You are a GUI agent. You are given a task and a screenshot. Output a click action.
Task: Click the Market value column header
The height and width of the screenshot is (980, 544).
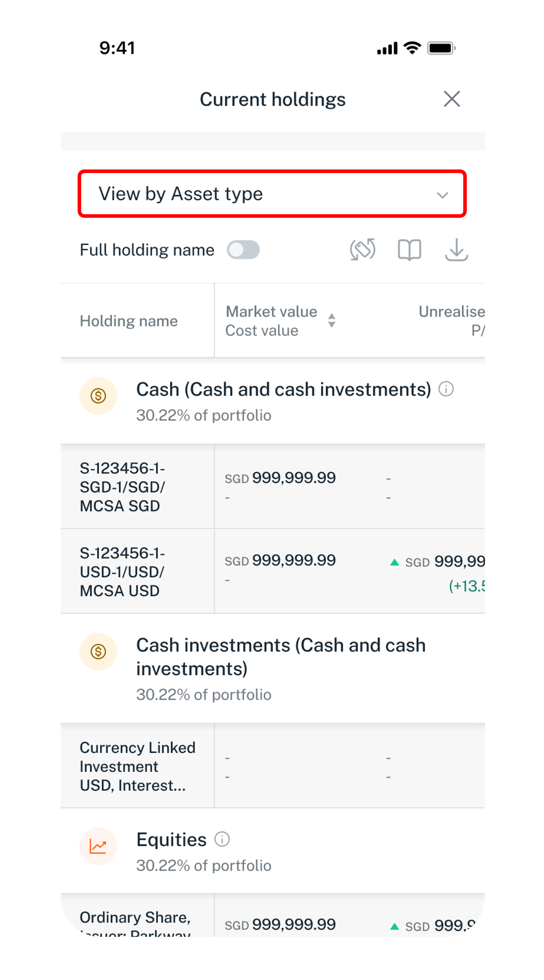271,312
